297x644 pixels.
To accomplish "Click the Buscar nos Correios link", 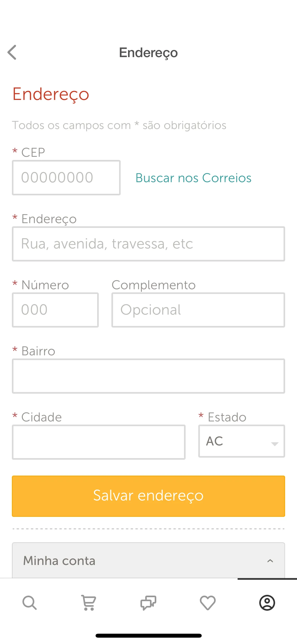I will click(193, 178).
